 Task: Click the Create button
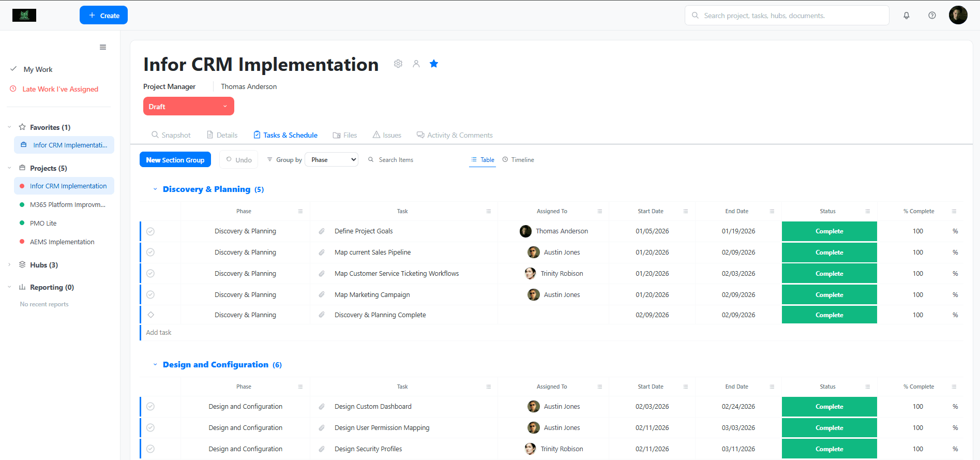103,15
